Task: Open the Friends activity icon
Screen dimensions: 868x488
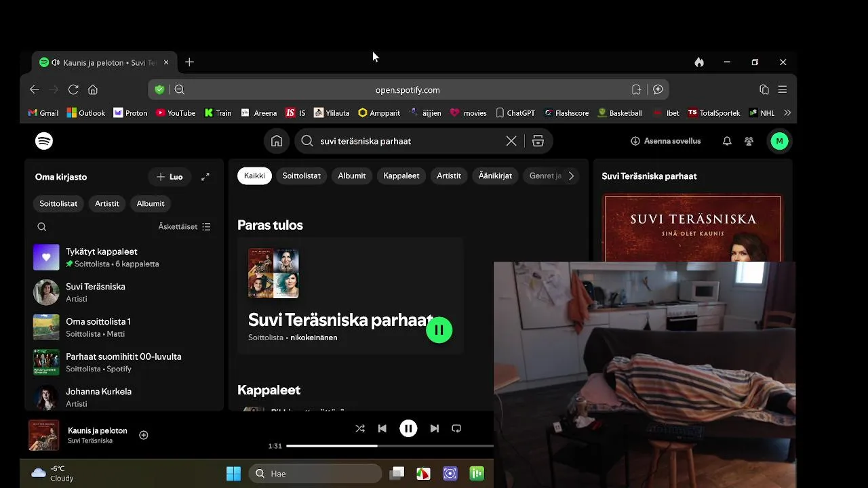Action: 749,141
